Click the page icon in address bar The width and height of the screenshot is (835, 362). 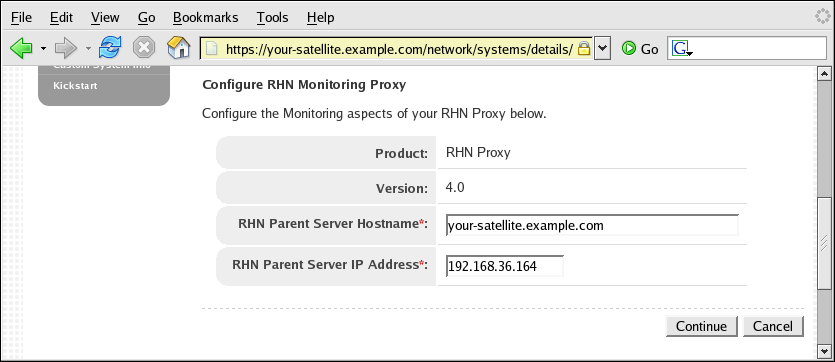pos(212,49)
